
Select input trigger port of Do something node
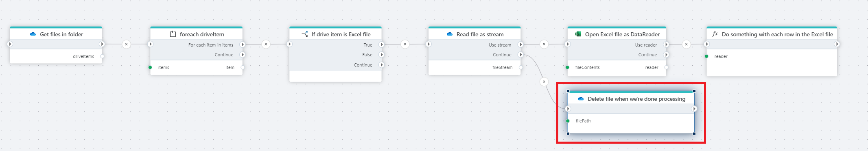[x=707, y=44]
